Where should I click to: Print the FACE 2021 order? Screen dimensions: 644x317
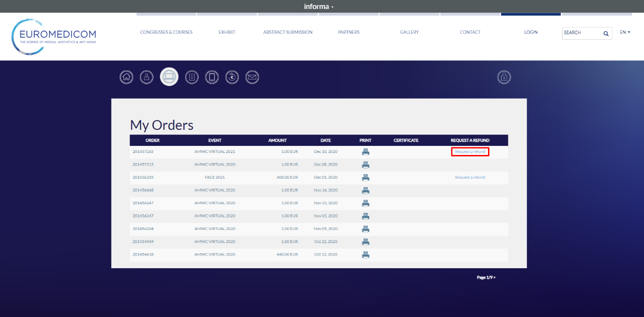tap(366, 178)
